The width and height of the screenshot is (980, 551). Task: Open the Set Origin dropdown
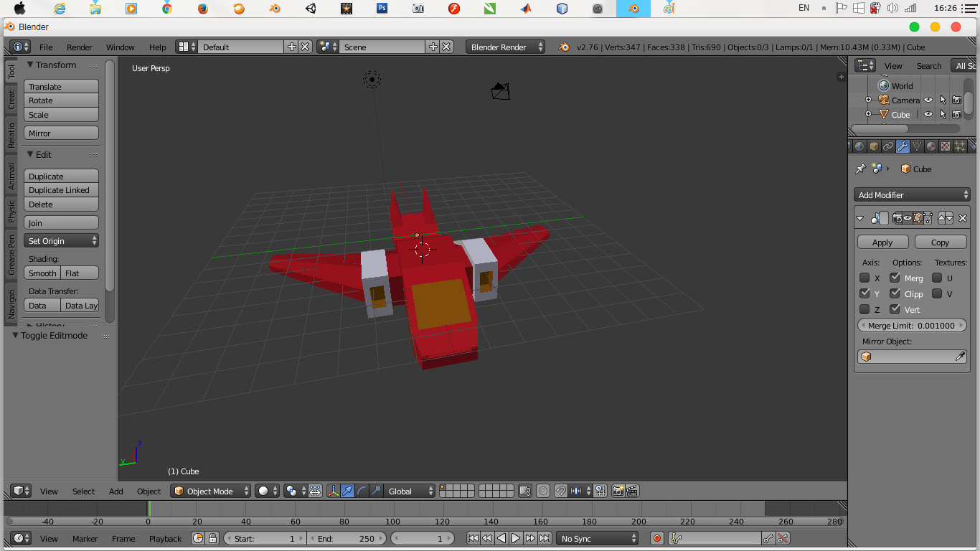tap(61, 240)
